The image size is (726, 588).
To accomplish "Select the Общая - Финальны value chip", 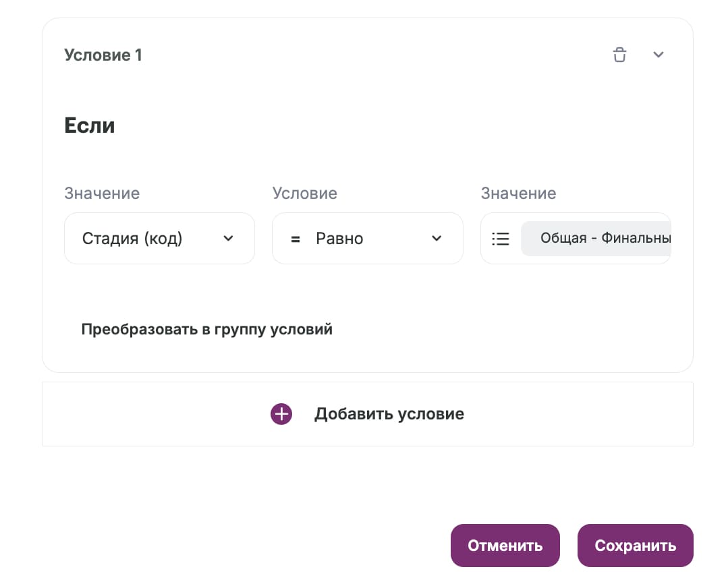I will [596, 238].
